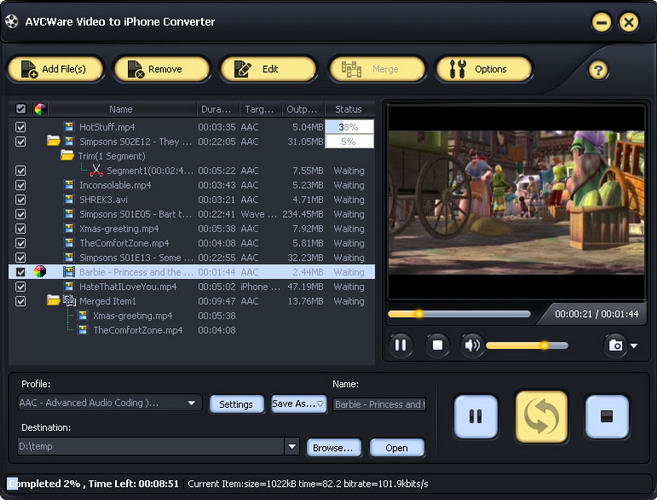Click the snapshot camera icon
657x500 pixels.
pos(615,345)
